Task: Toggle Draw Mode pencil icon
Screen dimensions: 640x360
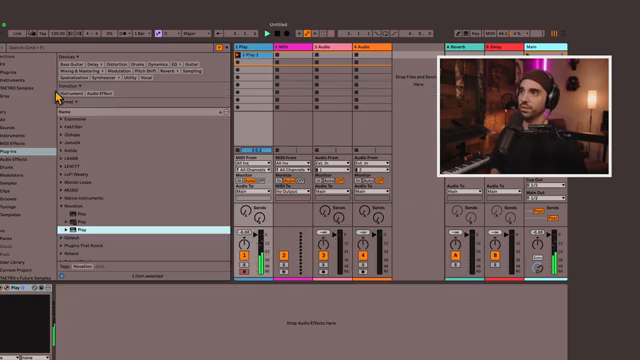Action: 458,33
